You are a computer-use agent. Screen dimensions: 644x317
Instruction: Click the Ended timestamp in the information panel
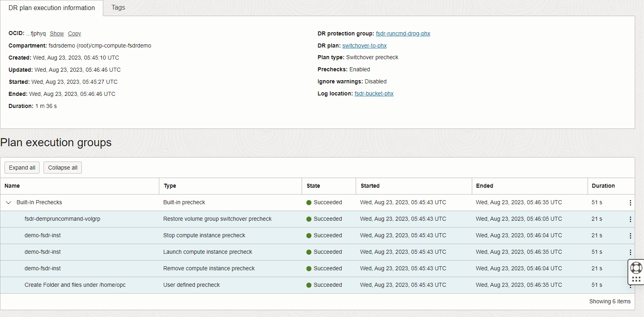(x=72, y=94)
